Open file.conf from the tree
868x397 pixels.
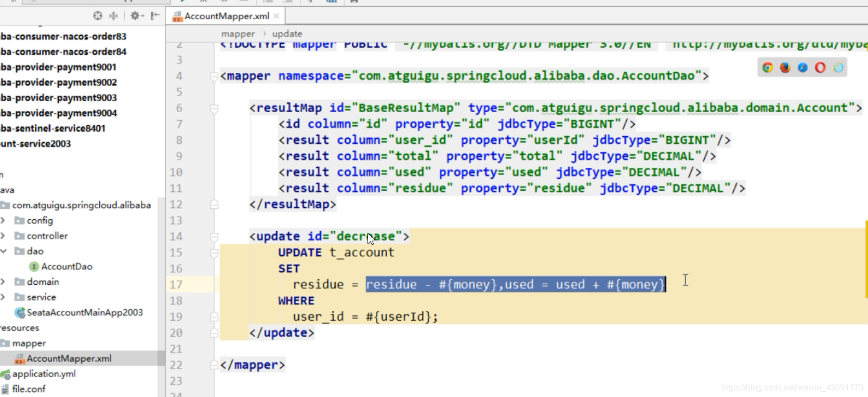29,389
